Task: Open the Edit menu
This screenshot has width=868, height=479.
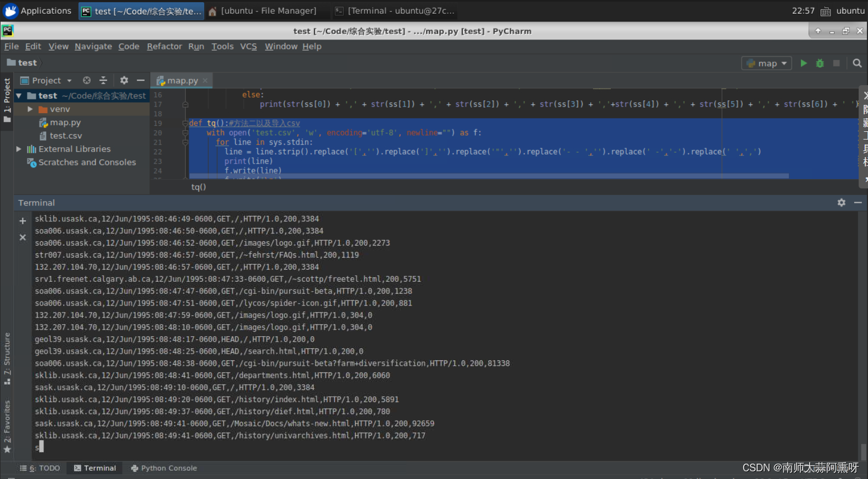Action: click(33, 47)
